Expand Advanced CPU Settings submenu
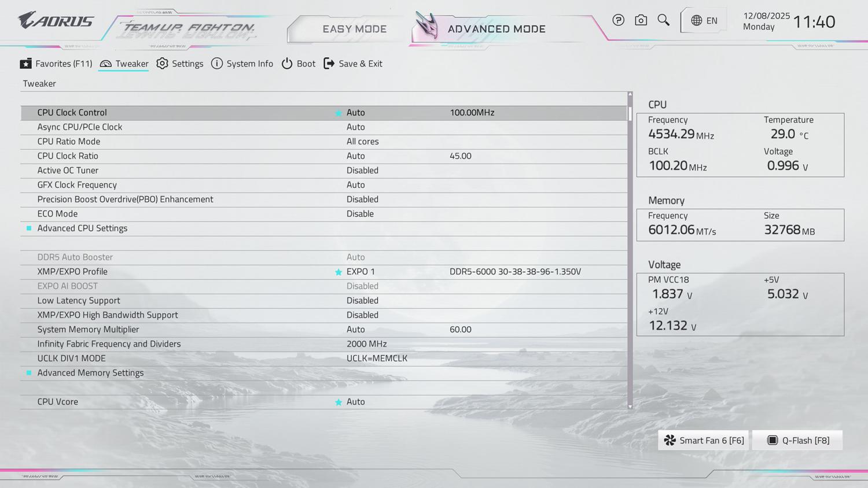The image size is (868, 488). pyautogui.click(x=82, y=228)
